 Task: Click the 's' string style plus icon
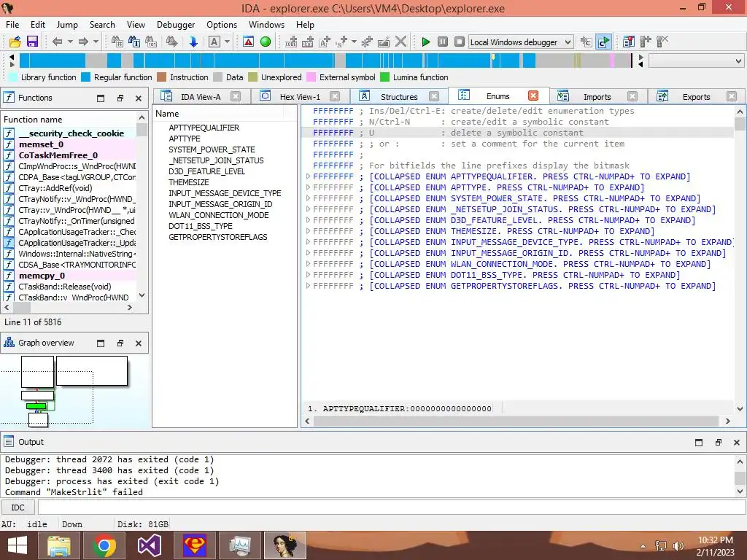point(341,42)
